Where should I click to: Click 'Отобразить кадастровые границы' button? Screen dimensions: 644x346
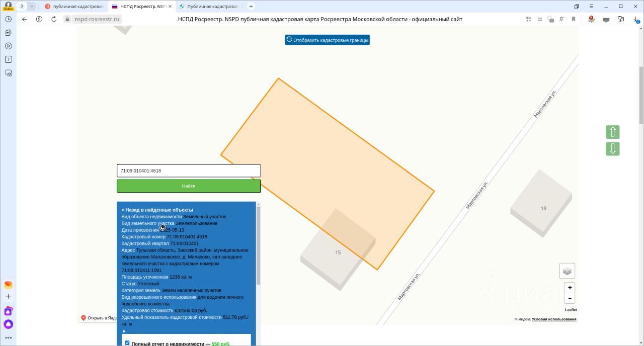327,40
